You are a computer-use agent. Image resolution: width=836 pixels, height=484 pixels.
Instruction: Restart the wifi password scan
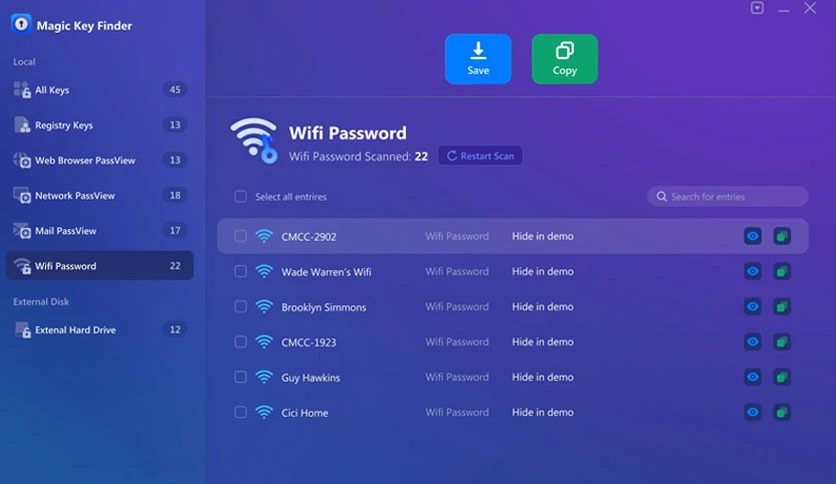(480, 156)
